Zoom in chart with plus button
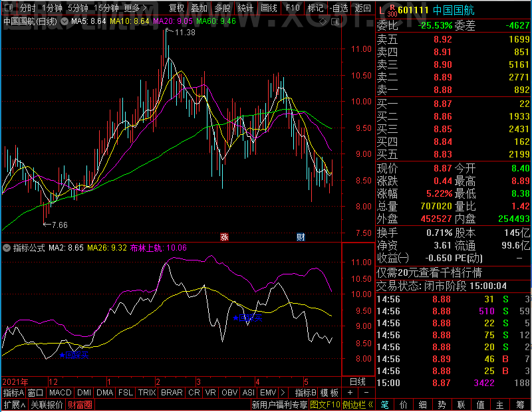 tap(350, 393)
